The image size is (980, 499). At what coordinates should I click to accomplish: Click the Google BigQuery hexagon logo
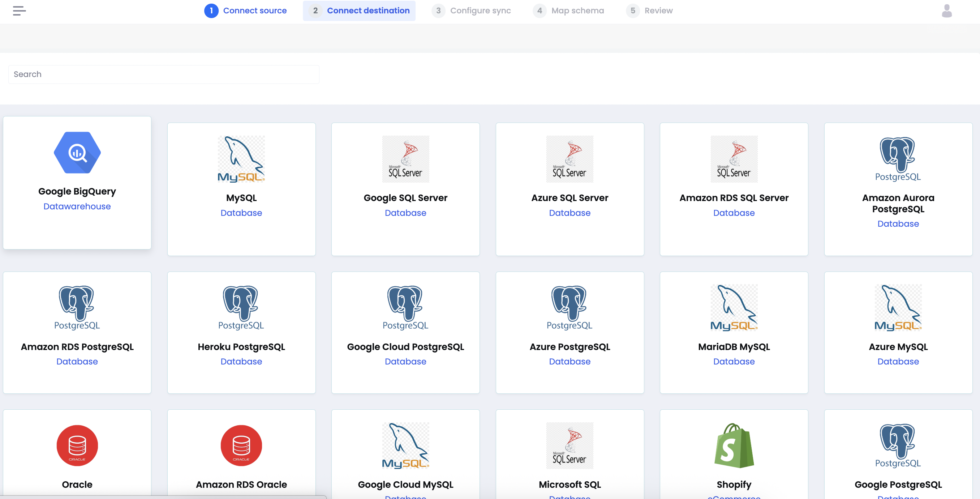tap(77, 153)
